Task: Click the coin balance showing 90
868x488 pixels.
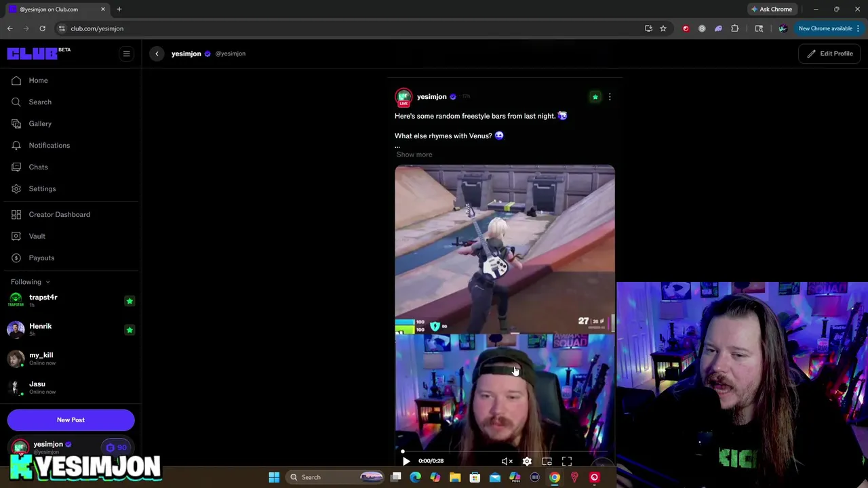Action: click(x=117, y=447)
